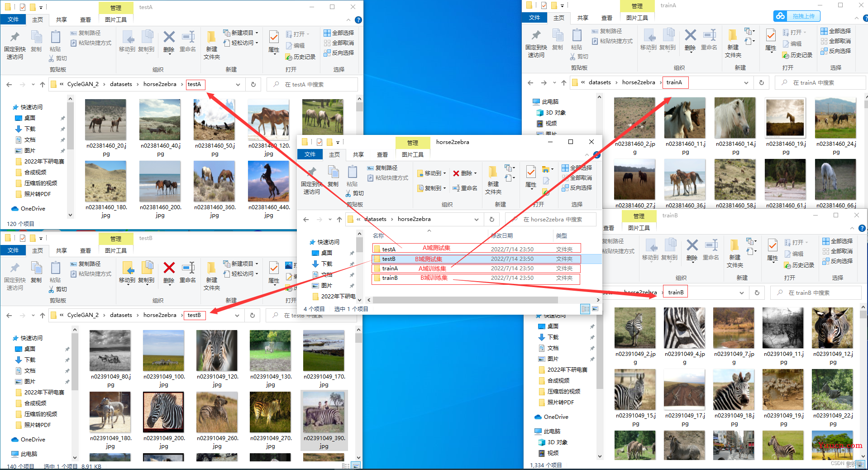The width and height of the screenshot is (868, 470).
Task: Toggle details view in horse2zebra window status bar
Action: tap(585, 309)
